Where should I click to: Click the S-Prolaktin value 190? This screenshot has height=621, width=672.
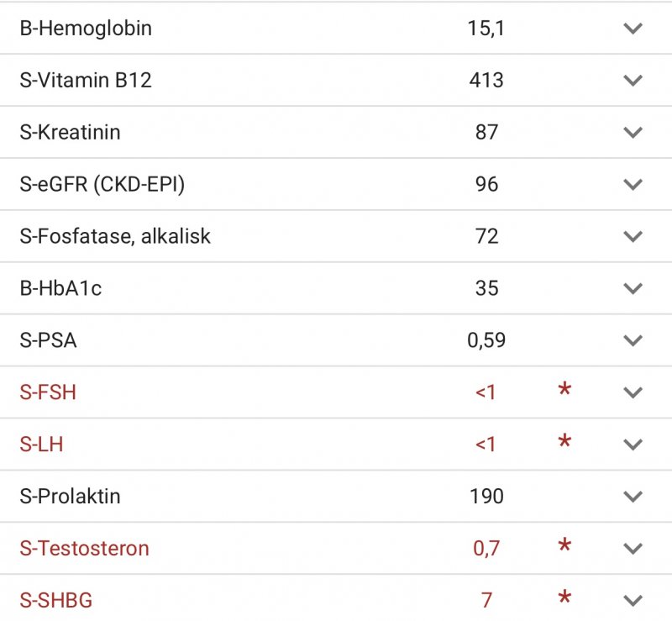click(486, 497)
